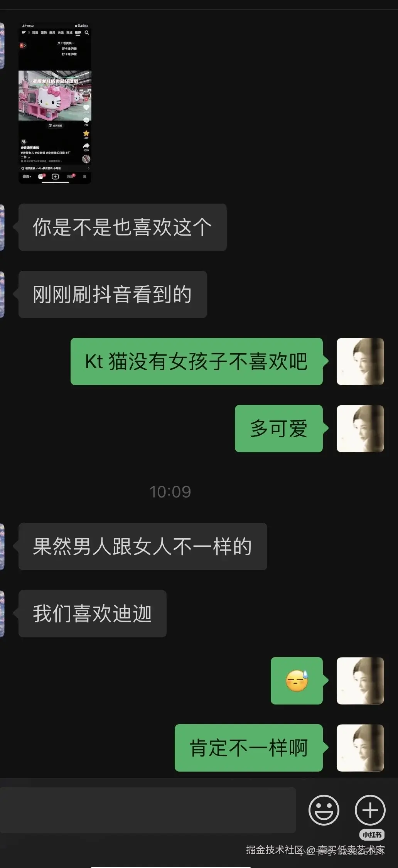Tap the '我们喜欢迪迦' message bubble
398x868 pixels.
(x=93, y=613)
